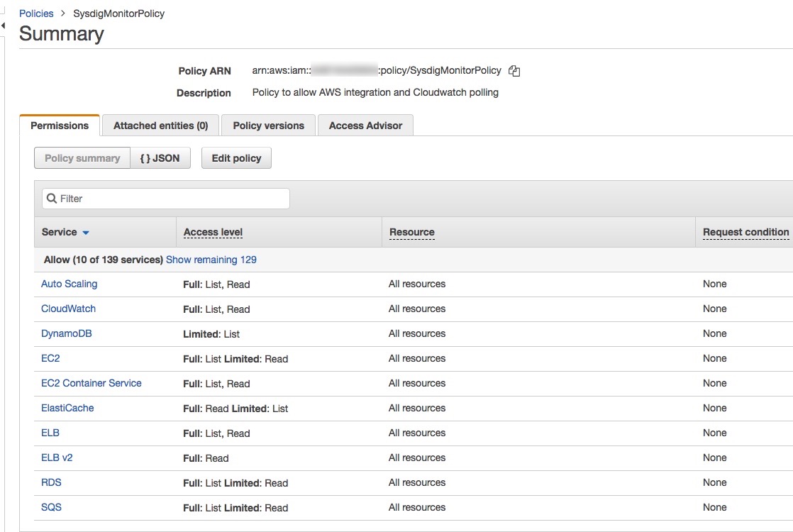Image resolution: width=793 pixels, height=532 pixels.
Task: Focus the Filter search field
Action: click(166, 198)
